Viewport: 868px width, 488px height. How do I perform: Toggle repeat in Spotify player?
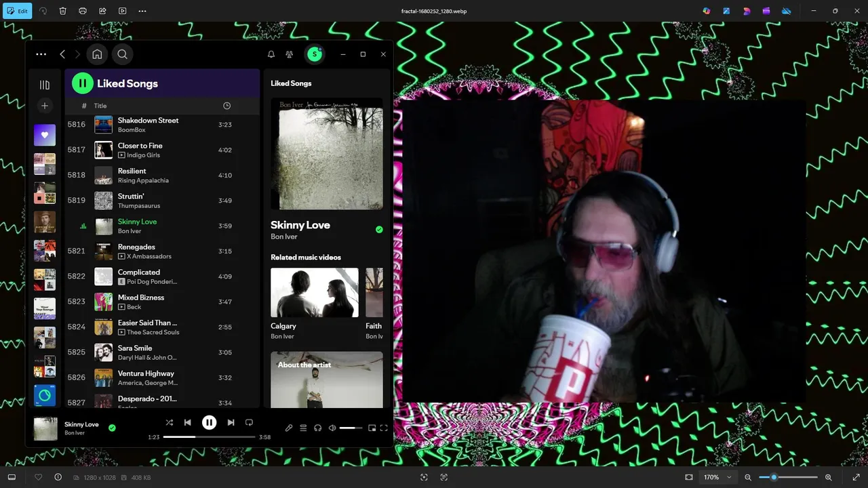(x=249, y=422)
